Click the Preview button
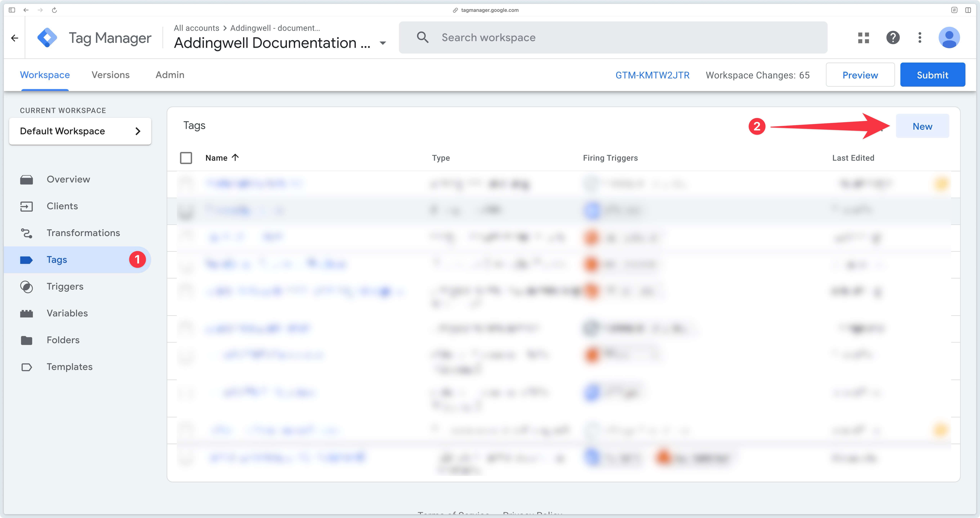This screenshot has width=980, height=518. click(860, 75)
